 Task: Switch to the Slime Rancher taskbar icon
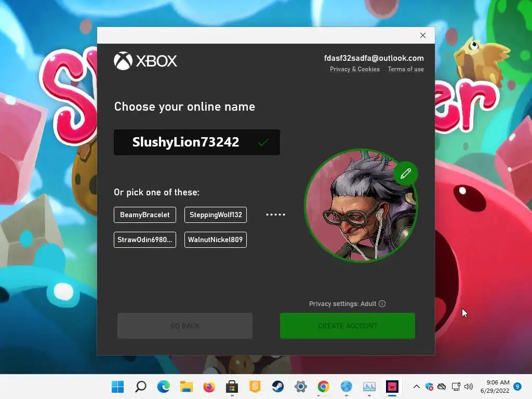[x=392, y=387]
